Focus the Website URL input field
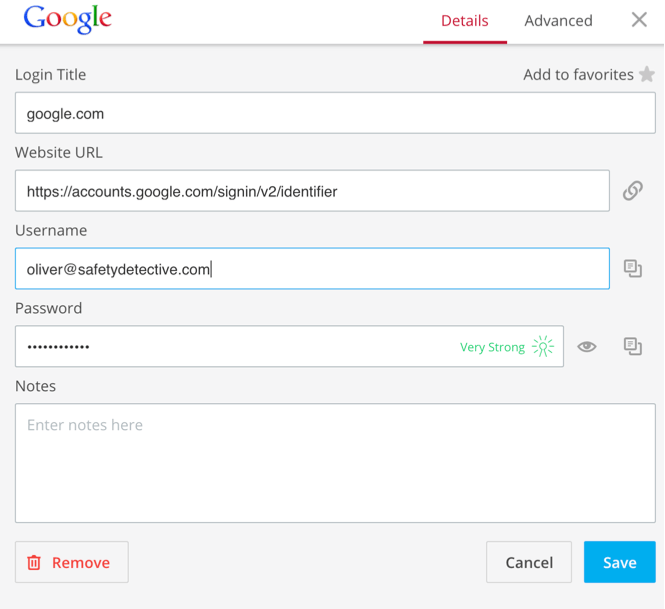 click(312, 191)
